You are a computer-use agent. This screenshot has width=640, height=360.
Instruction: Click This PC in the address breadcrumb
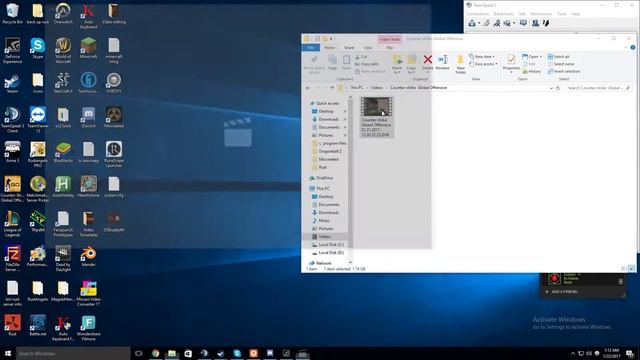pos(357,88)
